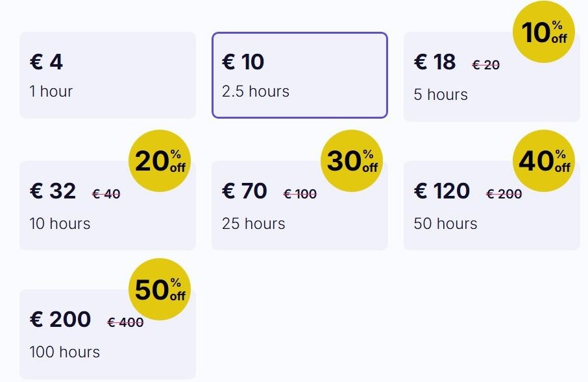Click the strikethrough € 40 price
The height and width of the screenshot is (382, 588).
[106, 194]
